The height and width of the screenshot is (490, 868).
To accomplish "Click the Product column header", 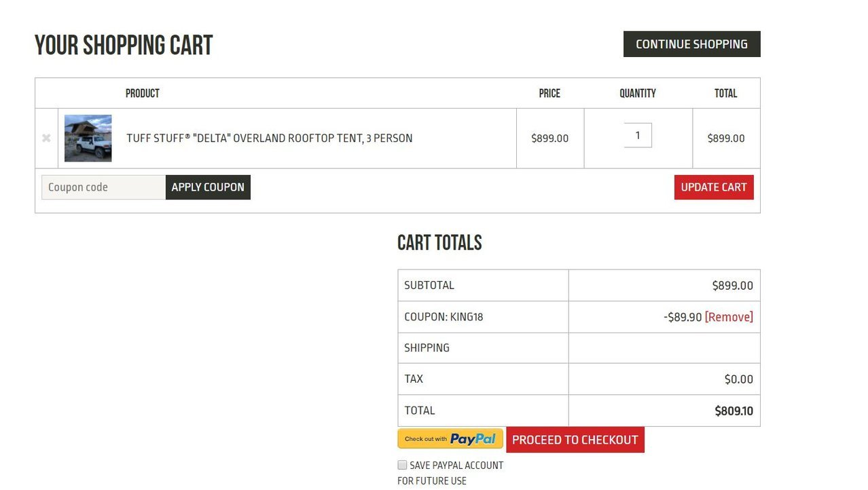I will point(143,94).
